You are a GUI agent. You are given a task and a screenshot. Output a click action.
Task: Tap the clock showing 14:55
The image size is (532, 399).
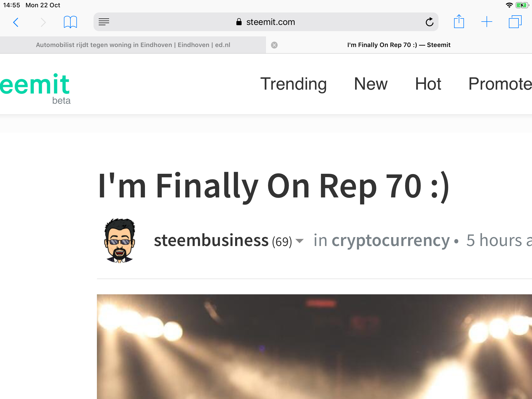[x=12, y=5]
